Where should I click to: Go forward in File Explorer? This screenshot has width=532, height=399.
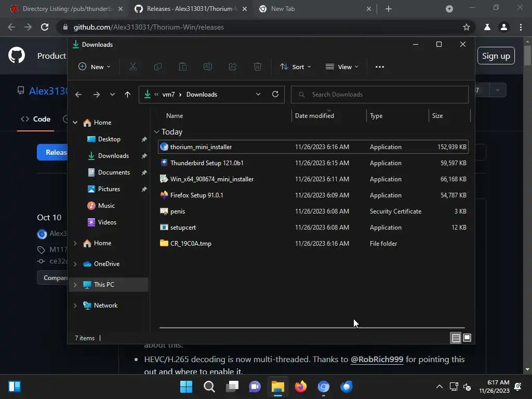96,95
